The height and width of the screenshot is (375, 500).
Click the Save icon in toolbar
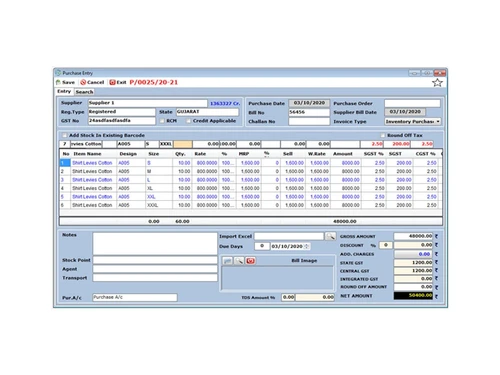click(x=58, y=82)
